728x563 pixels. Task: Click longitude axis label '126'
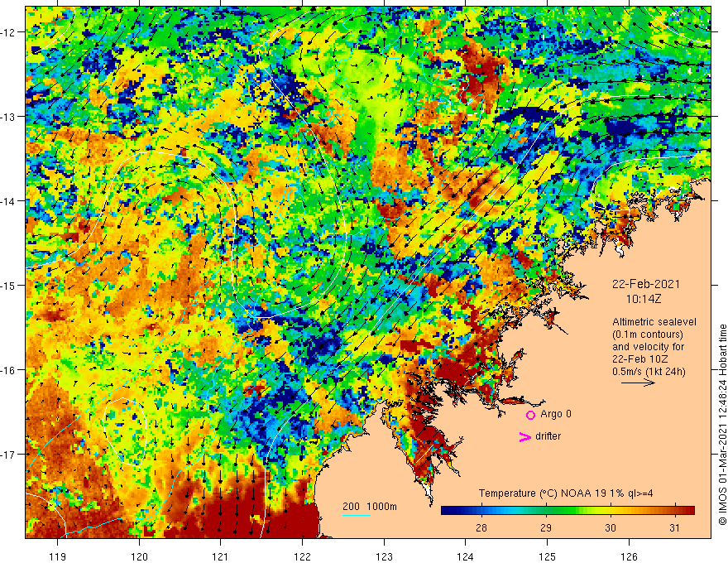[x=629, y=556]
